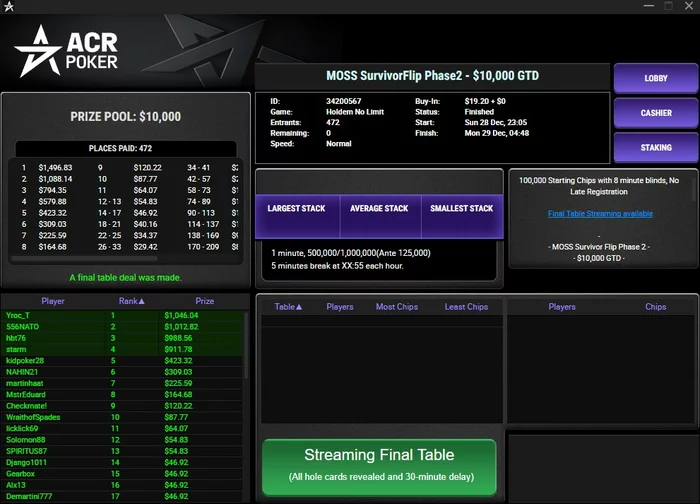Select player Django1011 row
Screen dimensions: 700x504
click(x=122, y=462)
